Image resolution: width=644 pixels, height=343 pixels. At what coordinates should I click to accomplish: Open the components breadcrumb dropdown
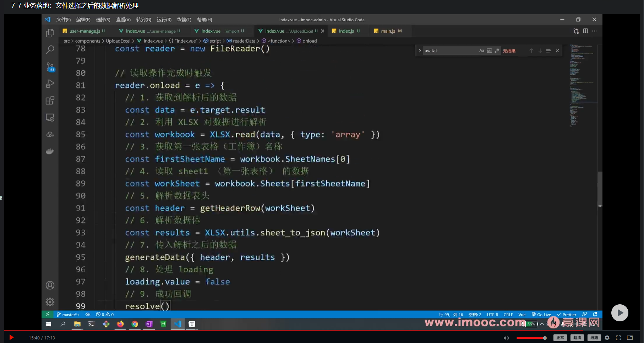click(88, 41)
